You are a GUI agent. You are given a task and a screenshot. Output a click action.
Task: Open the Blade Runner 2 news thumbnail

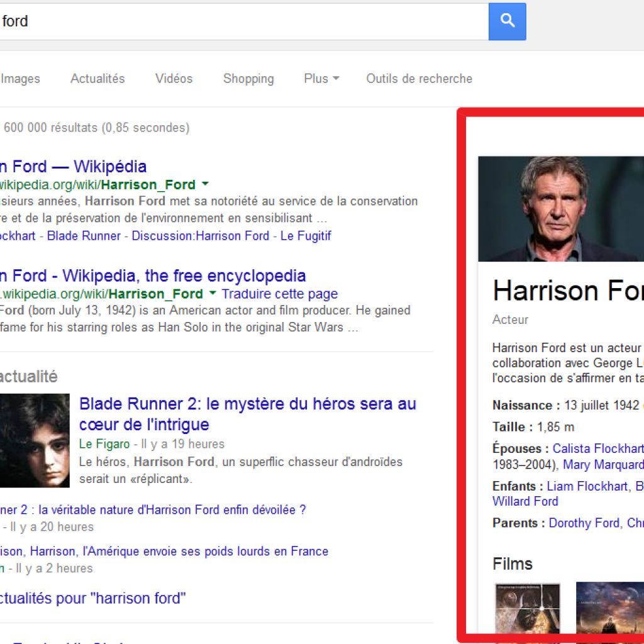click(35, 440)
